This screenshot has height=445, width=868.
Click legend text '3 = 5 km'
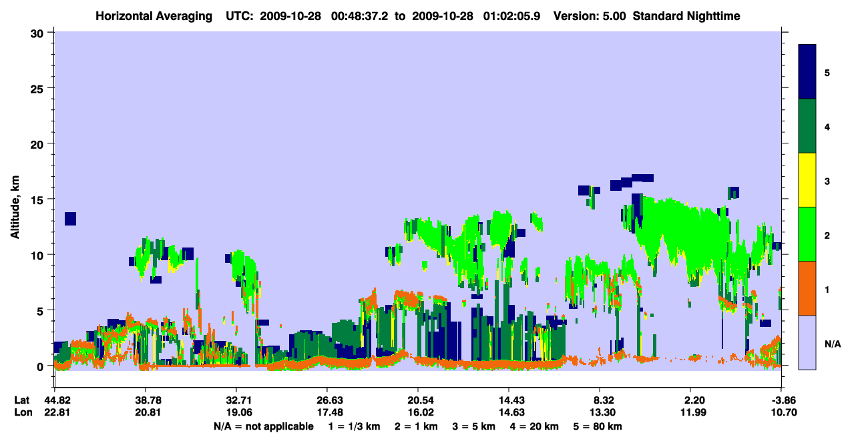pos(474,426)
